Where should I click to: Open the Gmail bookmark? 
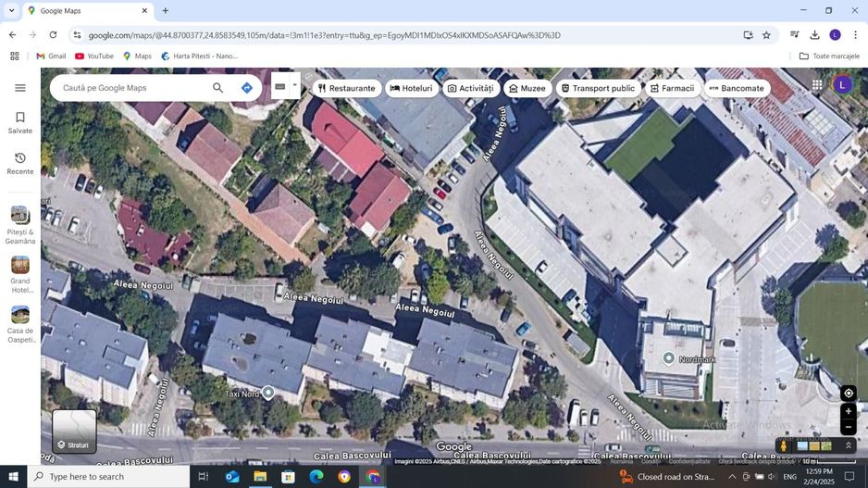click(51, 56)
